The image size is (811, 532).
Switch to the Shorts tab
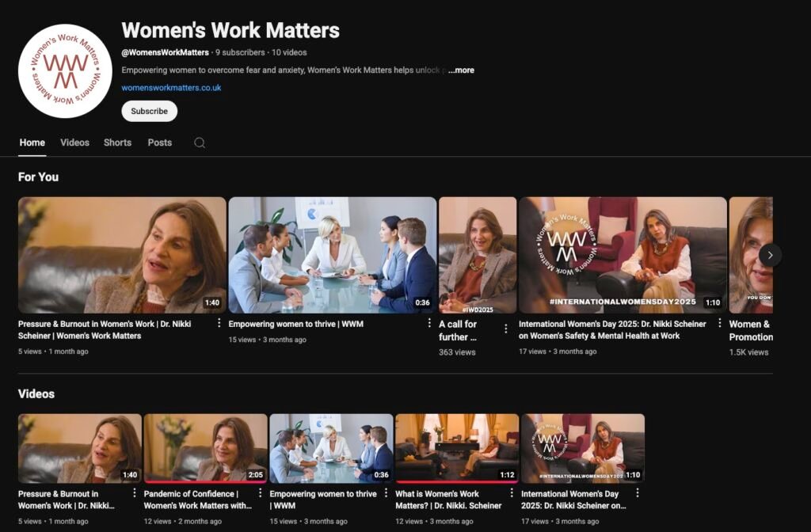click(x=117, y=142)
